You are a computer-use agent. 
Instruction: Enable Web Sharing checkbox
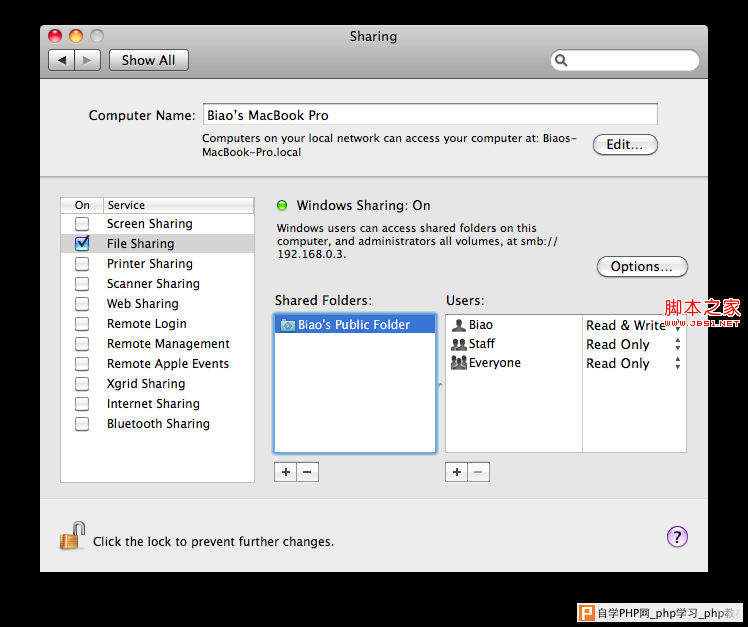[x=82, y=303]
